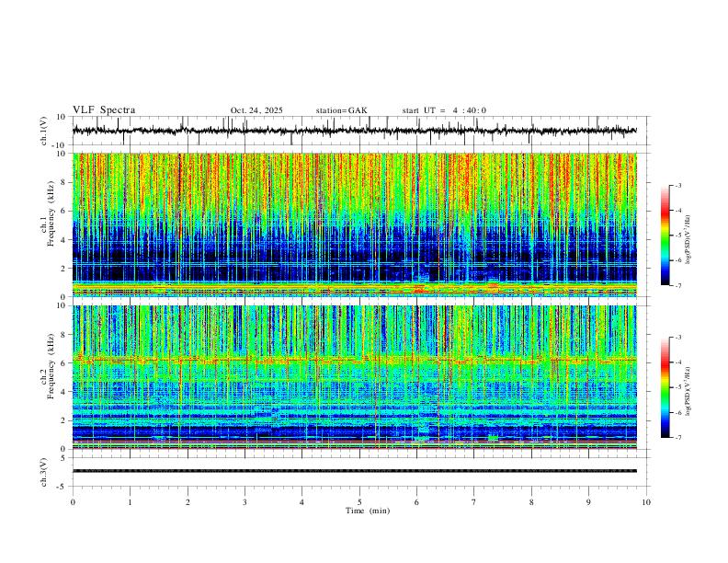
Task: Click the time axis tick label '4'
Action: tap(302, 502)
